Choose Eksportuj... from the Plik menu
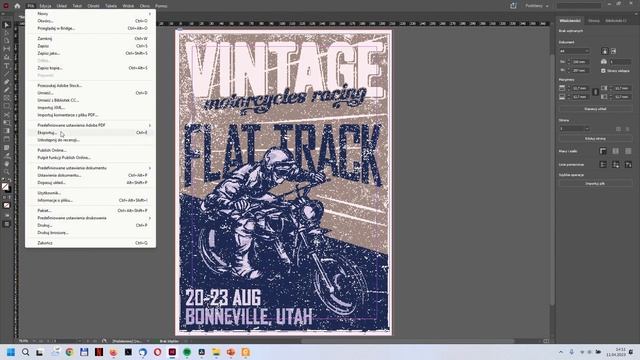 click(x=90, y=132)
